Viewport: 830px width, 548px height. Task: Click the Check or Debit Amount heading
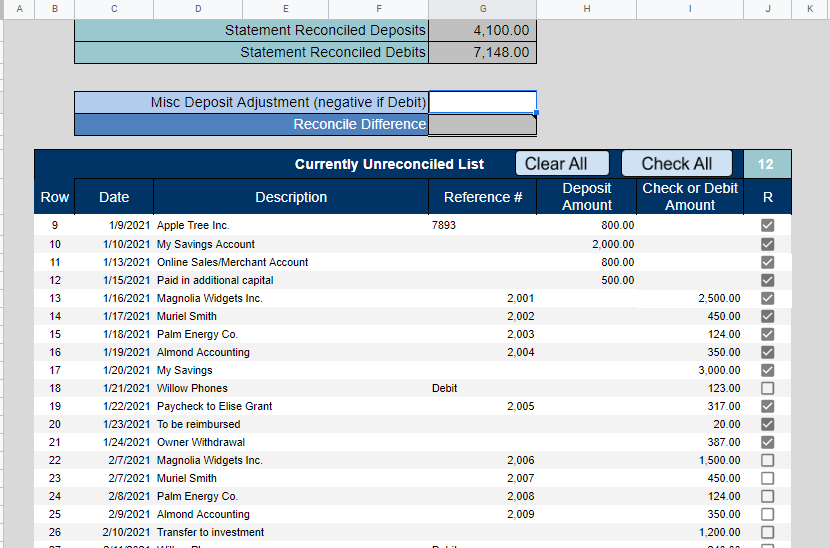(x=690, y=197)
